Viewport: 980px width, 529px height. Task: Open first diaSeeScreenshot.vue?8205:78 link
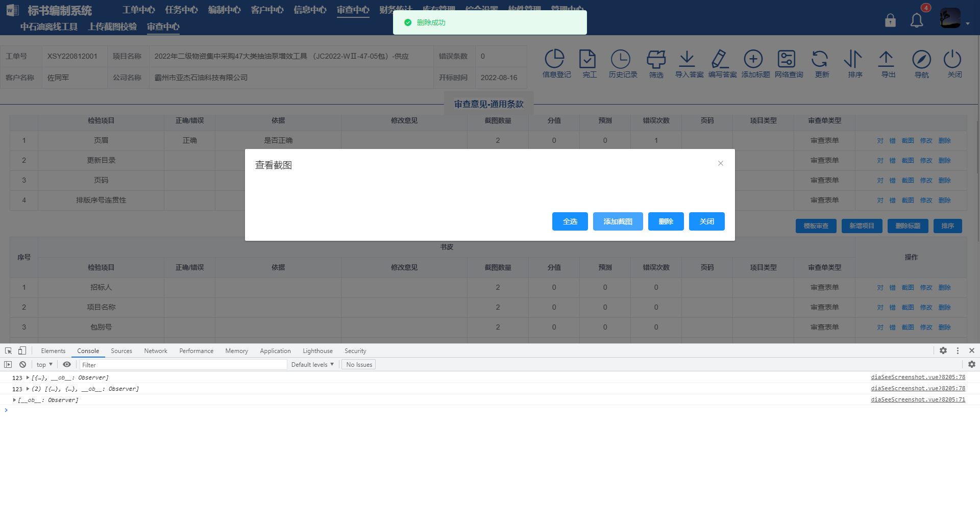[x=918, y=377]
